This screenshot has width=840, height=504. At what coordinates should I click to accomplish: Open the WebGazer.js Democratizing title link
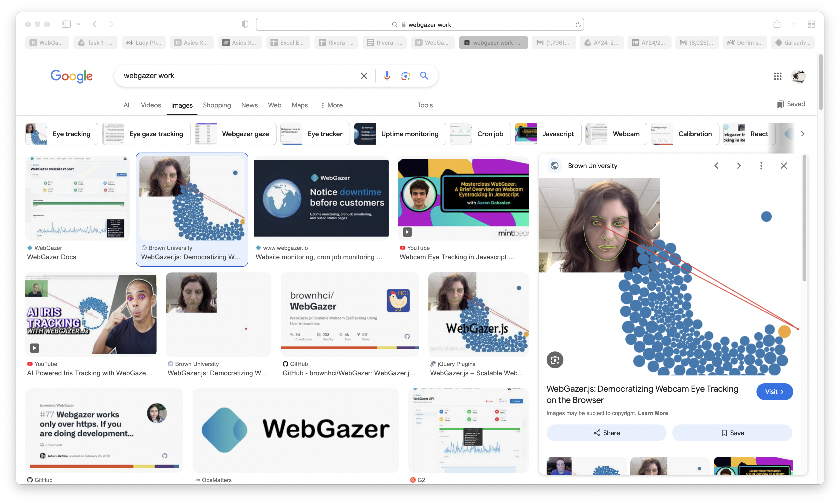point(642,394)
